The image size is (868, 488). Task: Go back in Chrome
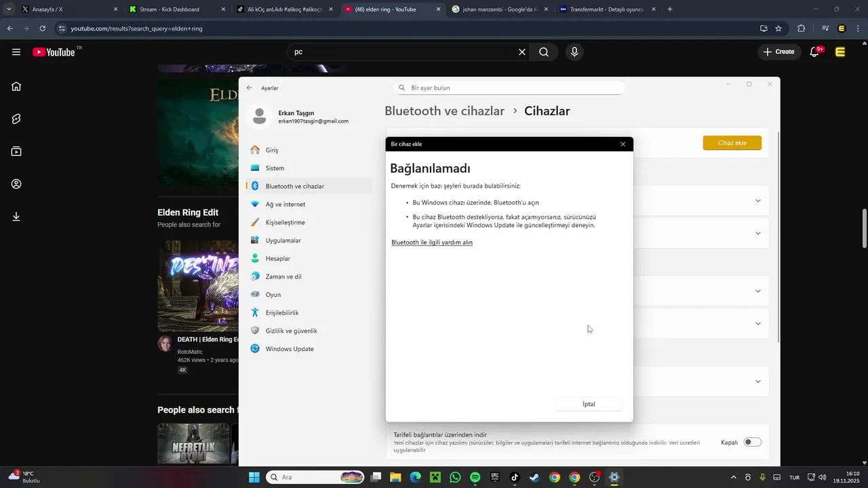[9, 28]
